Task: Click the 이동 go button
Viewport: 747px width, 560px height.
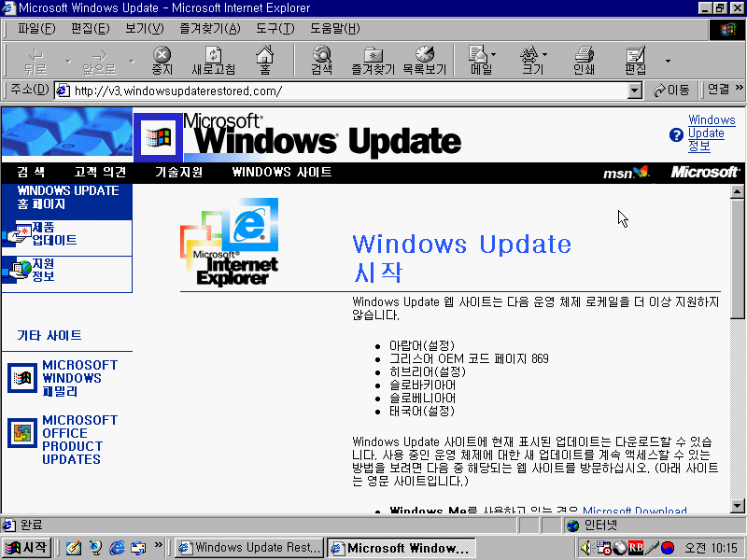Action: (671, 90)
